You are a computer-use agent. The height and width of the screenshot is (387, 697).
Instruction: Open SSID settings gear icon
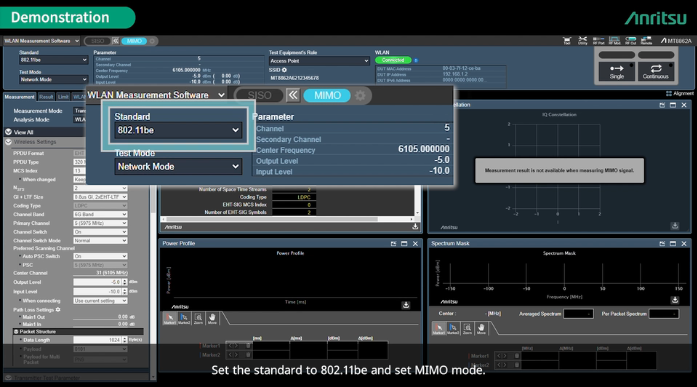(x=284, y=70)
